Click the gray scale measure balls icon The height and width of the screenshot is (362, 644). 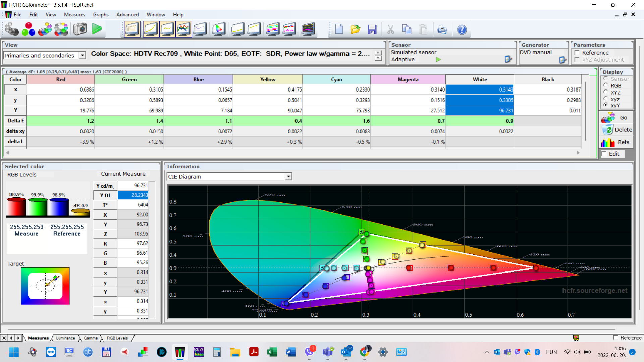[12, 29]
